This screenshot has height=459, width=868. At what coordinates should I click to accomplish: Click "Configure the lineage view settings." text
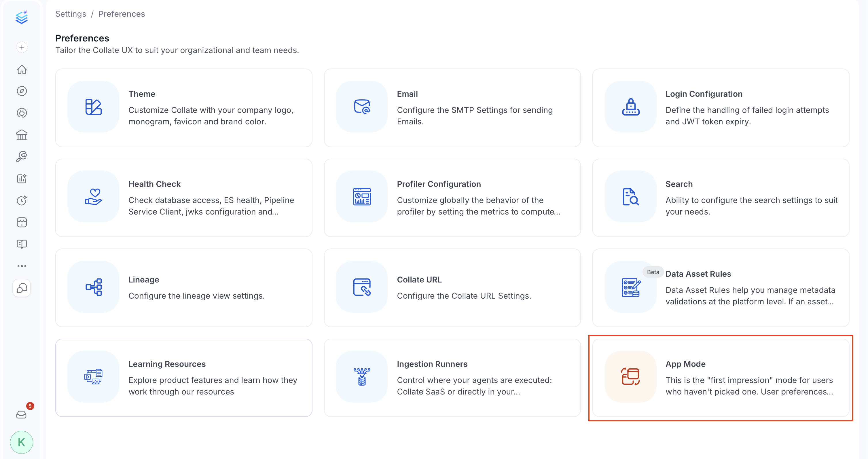pyautogui.click(x=196, y=296)
